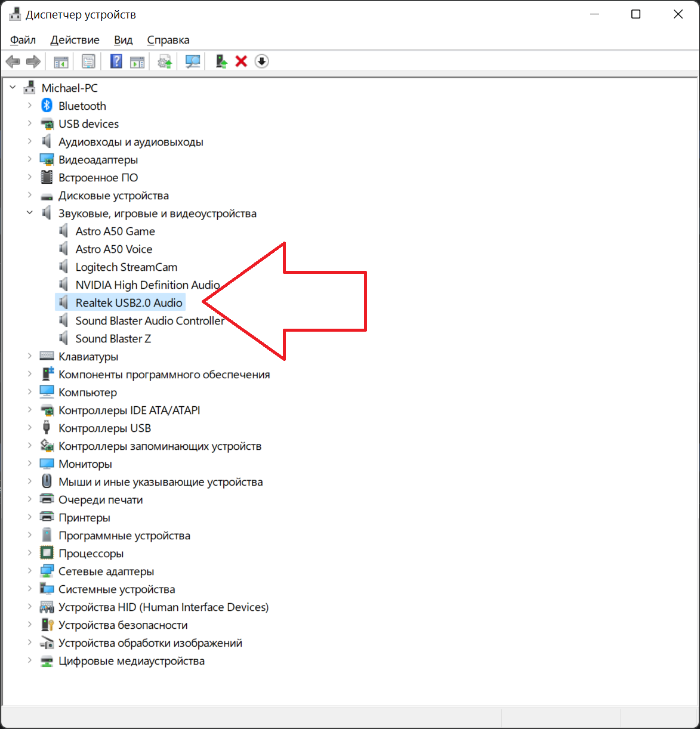Collapse Звуковые, игровые и видеоустройства

coord(30,213)
